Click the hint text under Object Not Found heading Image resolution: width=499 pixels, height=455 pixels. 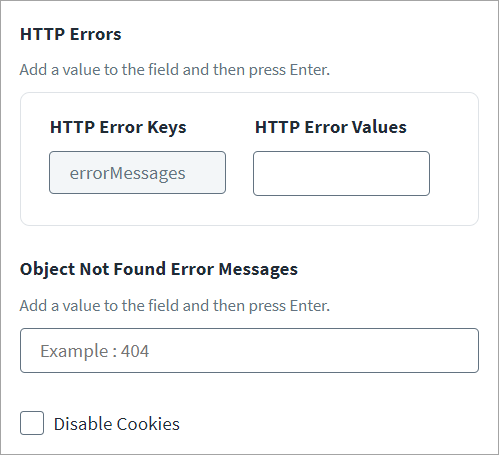click(175, 306)
